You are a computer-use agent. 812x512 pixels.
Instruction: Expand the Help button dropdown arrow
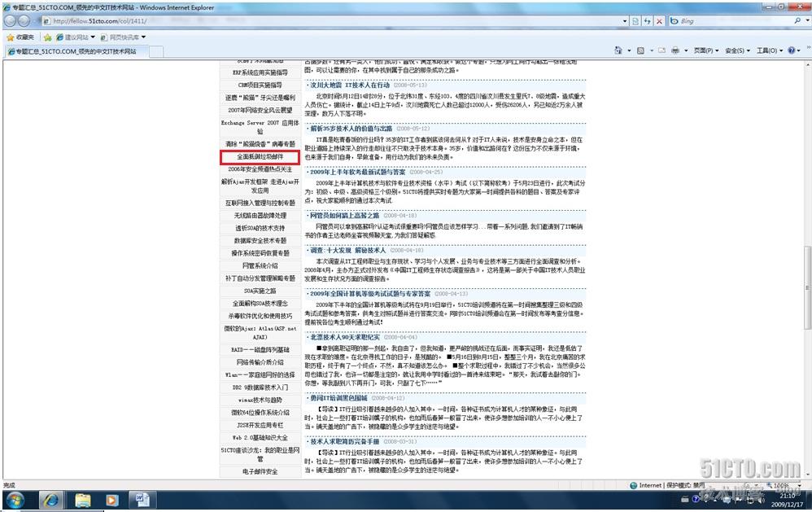[x=800, y=50]
